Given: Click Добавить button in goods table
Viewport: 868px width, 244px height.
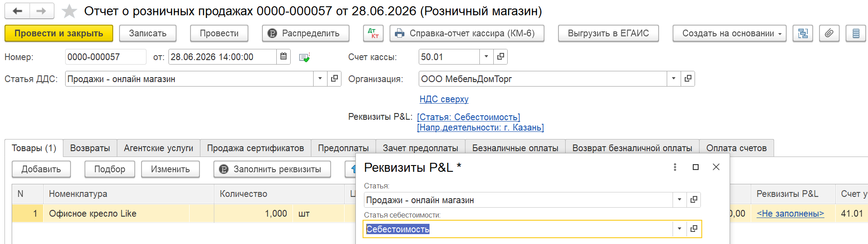Looking at the screenshot, I should 41,169.
